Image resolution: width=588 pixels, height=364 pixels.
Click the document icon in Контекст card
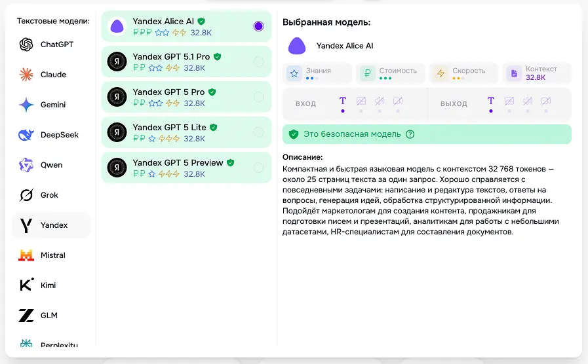coord(514,73)
